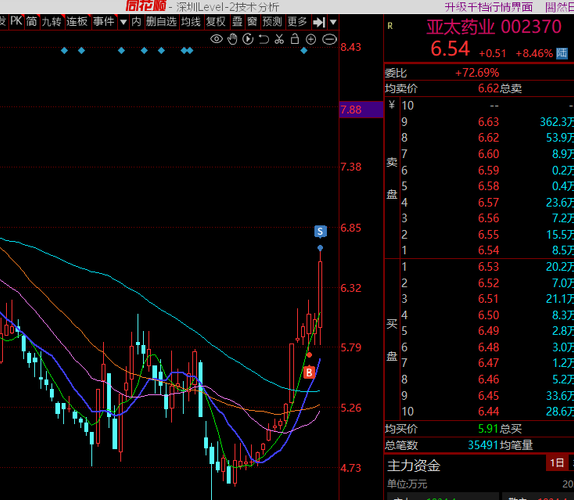
Task: Toggle the eye visibility icon above chart
Action: point(216,39)
